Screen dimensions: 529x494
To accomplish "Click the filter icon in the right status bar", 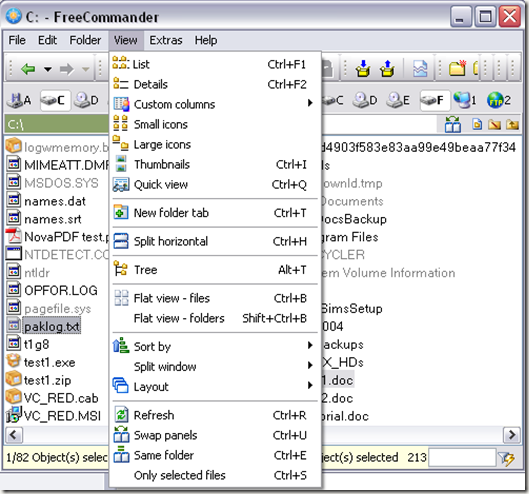I will pos(507,458).
